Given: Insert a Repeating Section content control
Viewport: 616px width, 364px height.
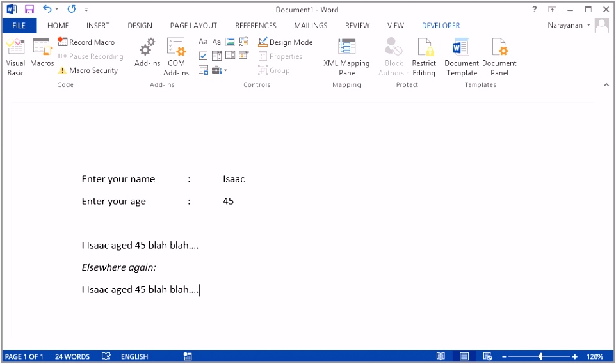Looking at the screenshot, I should [x=203, y=70].
